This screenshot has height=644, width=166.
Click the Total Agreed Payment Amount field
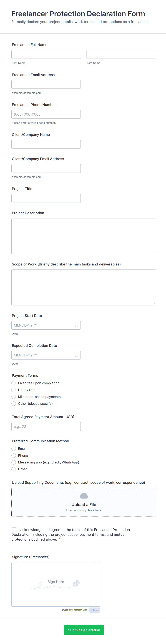[46, 426]
